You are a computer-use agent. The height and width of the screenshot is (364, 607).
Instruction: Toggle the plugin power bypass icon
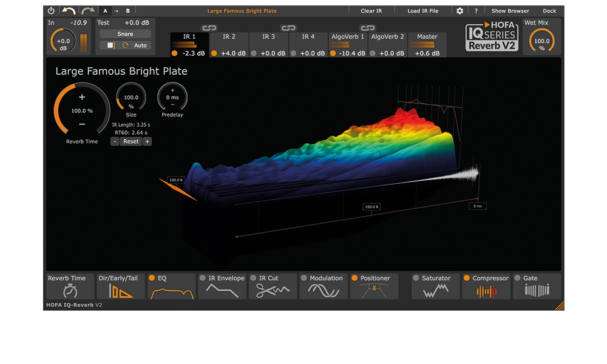[x=51, y=11]
